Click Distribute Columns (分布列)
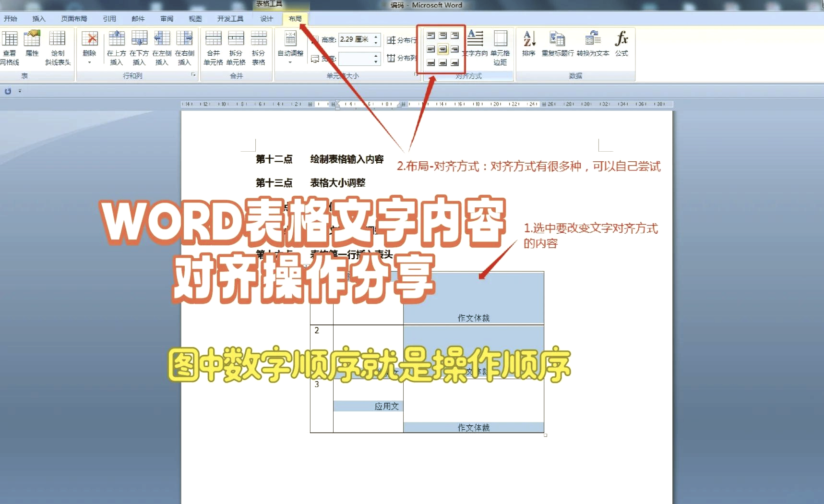824x504 pixels. [402, 58]
